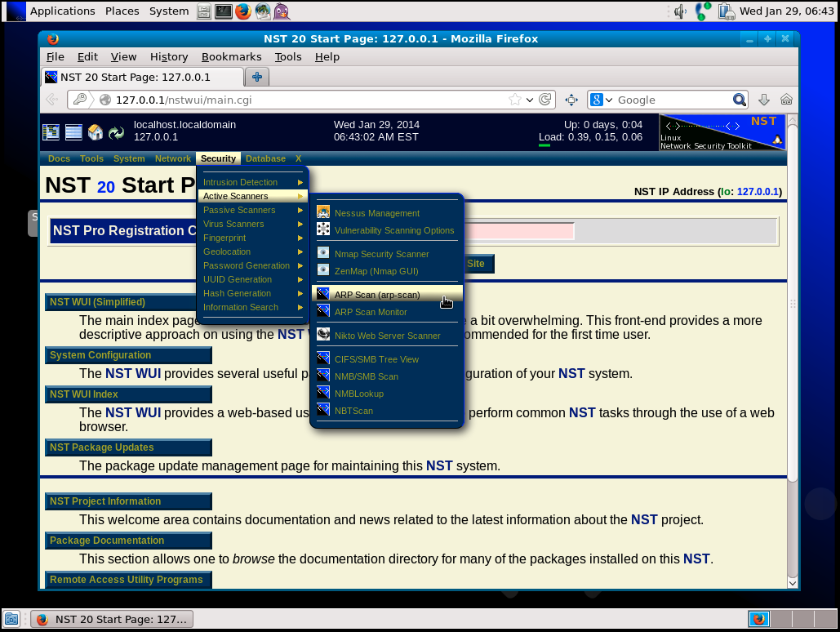Click the System Configuration button
Viewport: 840px width, 632px height.
click(x=129, y=355)
